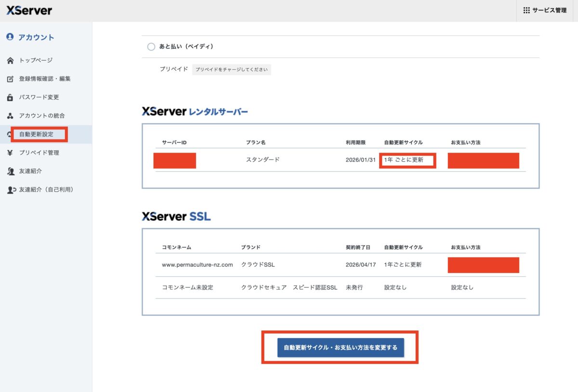578x392 pixels.
Task: Click the grid icon beside サービス管理
Action: [526, 10]
